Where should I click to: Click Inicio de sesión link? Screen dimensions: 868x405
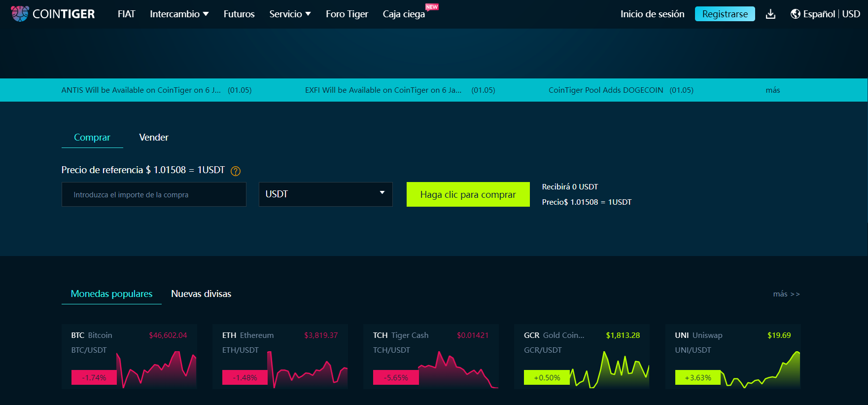coord(652,14)
